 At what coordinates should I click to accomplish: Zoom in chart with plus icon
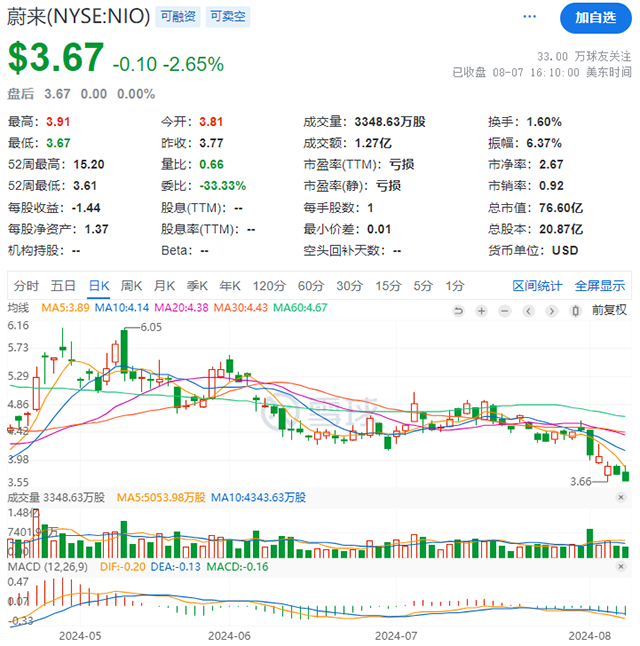click(x=481, y=311)
